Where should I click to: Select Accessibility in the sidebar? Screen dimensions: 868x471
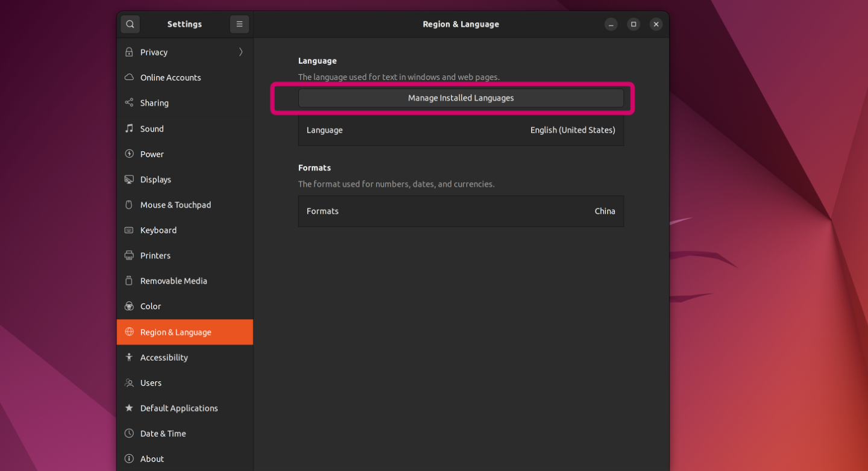pyautogui.click(x=164, y=358)
